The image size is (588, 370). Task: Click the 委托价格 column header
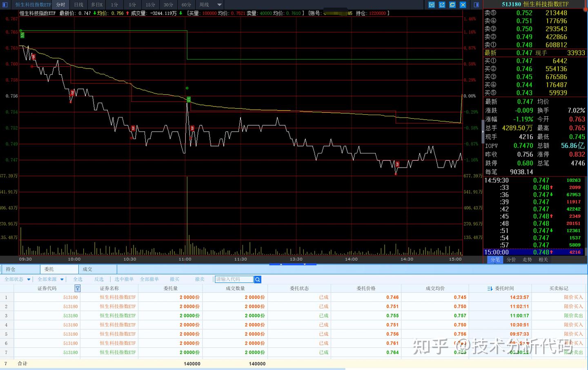click(366, 288)
